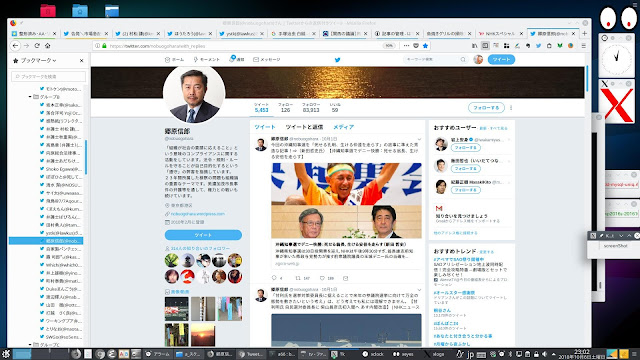The height and width of the screenshot is (360, 640).
Task: Go back with Firefox back arrow
Action: (15, 46)
